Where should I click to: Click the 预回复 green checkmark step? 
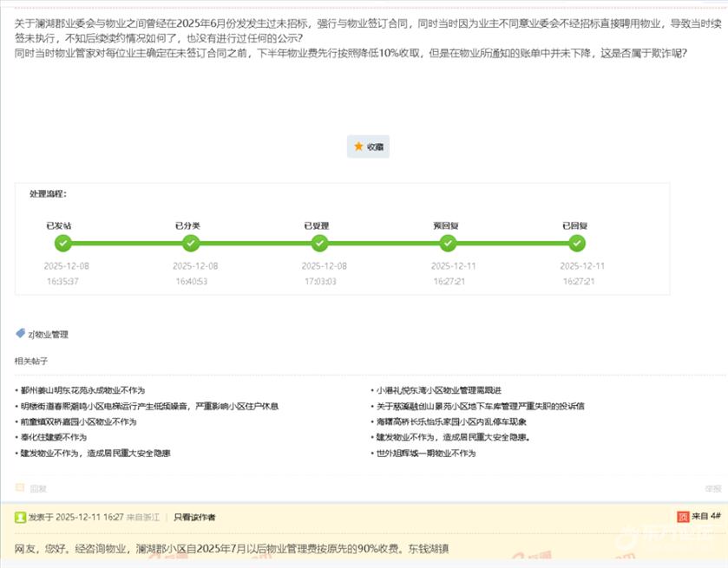tap(448, 244)
